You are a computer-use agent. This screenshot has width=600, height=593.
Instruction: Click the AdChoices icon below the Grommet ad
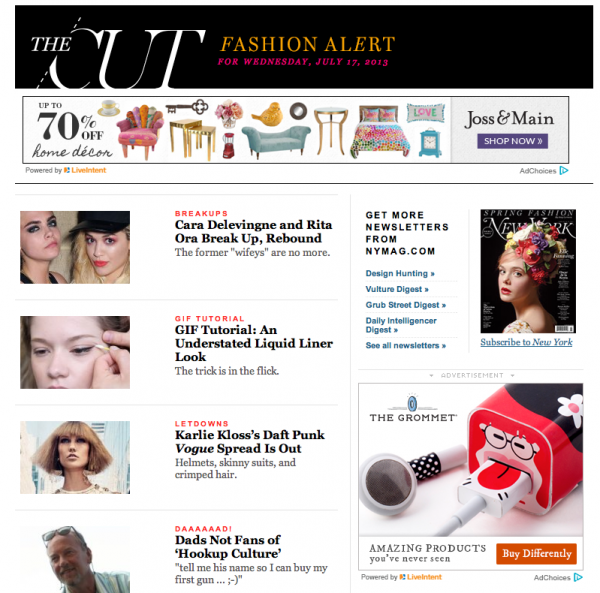click(x=578, y=577)
